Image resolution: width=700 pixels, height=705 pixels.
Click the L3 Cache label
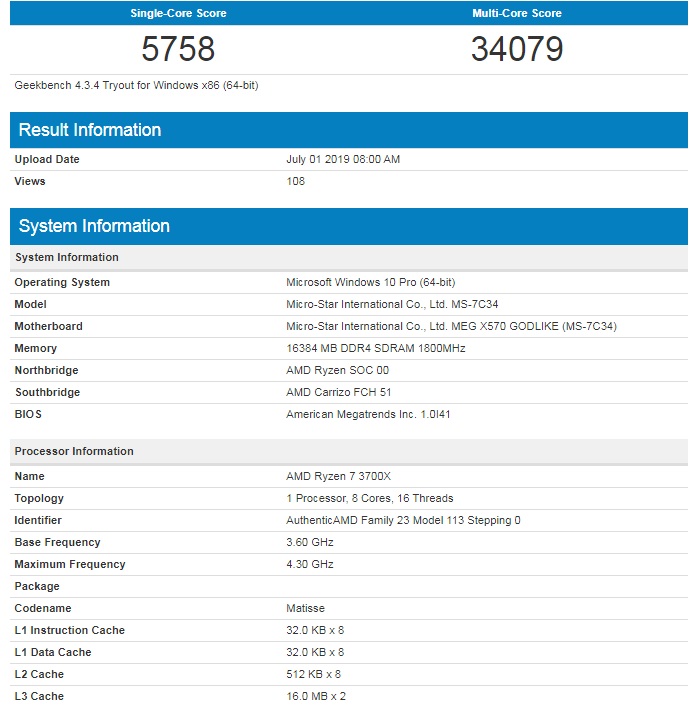(39, 696)
